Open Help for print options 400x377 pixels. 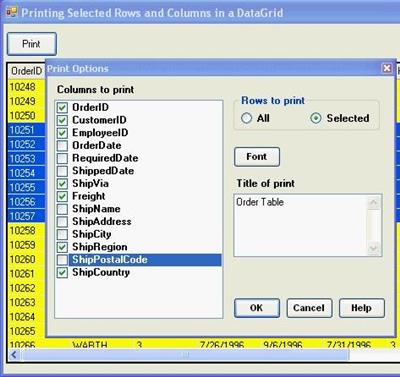tap(362, 308)
